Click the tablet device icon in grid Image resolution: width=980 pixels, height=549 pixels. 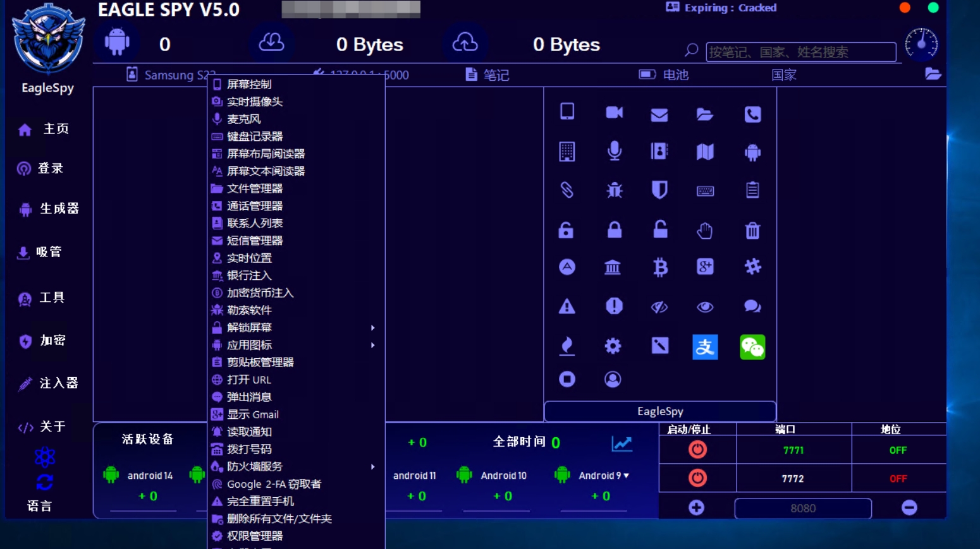[x=567, y=112]
